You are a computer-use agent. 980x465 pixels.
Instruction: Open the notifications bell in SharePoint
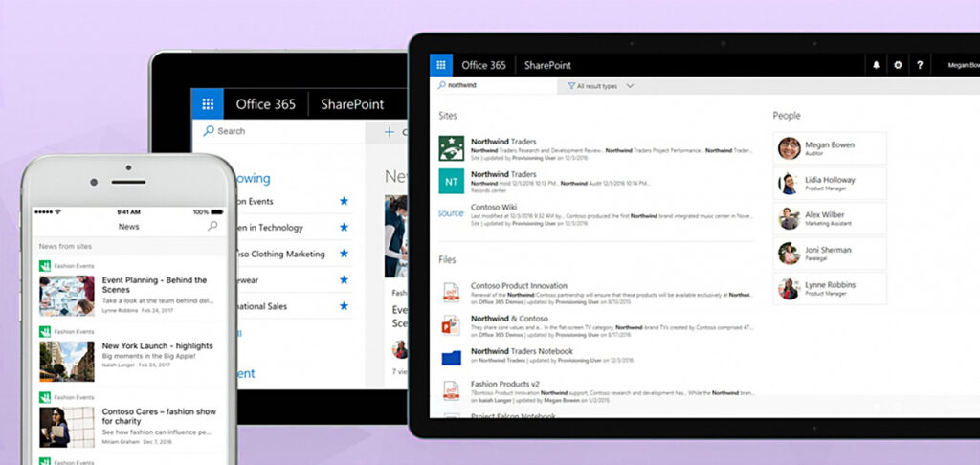coord(876,65)
